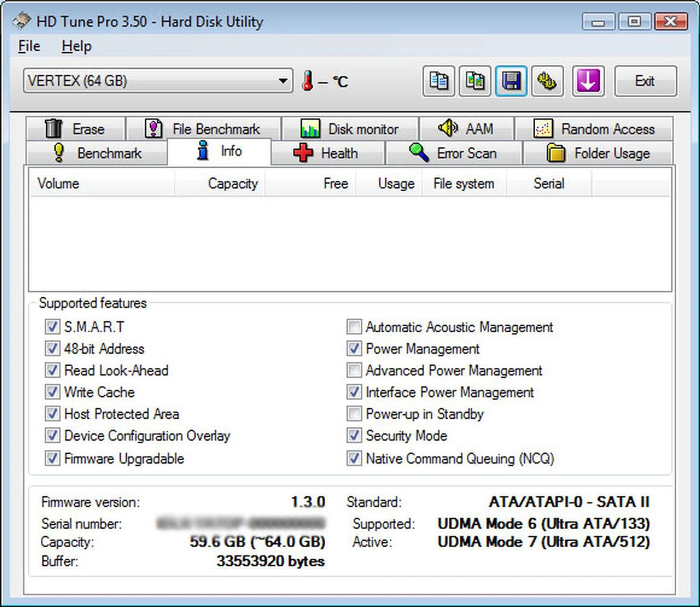
Task: Open the File menu
Action: tap(29, 46)
